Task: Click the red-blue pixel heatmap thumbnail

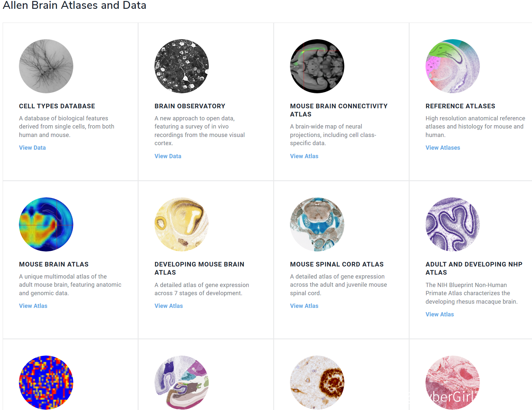Action: 46,382
